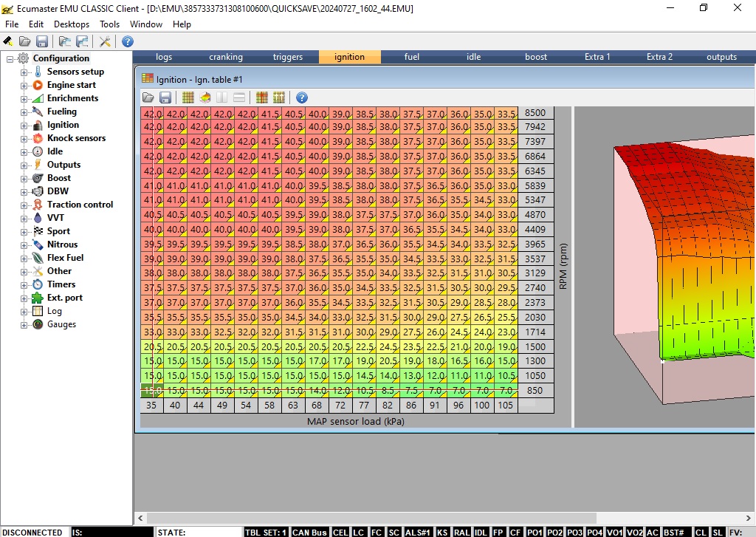
Task: Click the horizontal scrollbar left arrow
Action: click(x=140, y=519)
